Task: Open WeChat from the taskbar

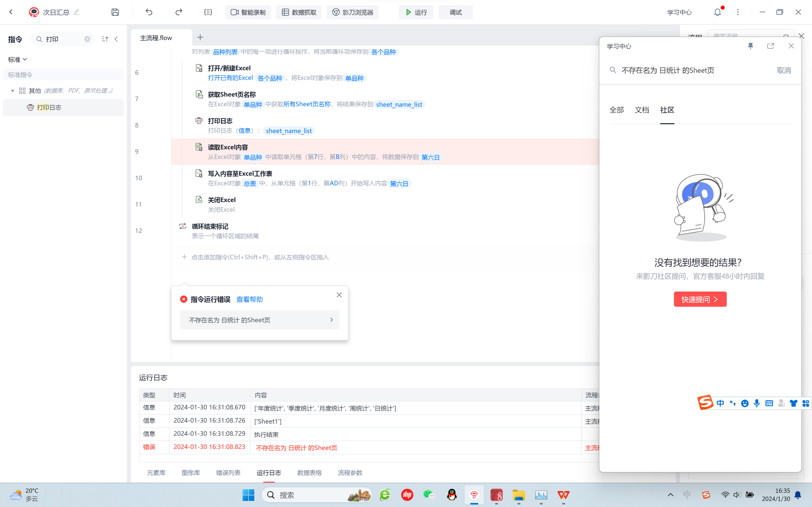Action: [x=429, y=495]
